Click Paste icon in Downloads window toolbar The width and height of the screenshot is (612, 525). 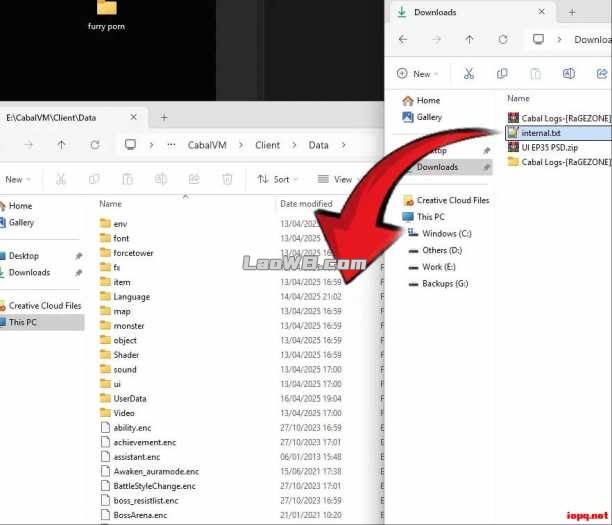point(536,73)
